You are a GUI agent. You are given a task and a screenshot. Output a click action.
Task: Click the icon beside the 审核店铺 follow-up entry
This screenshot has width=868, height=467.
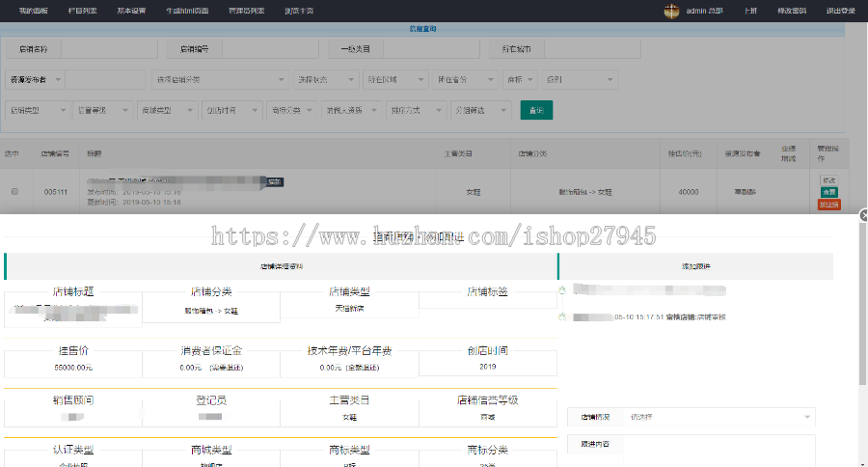(562, 316)
